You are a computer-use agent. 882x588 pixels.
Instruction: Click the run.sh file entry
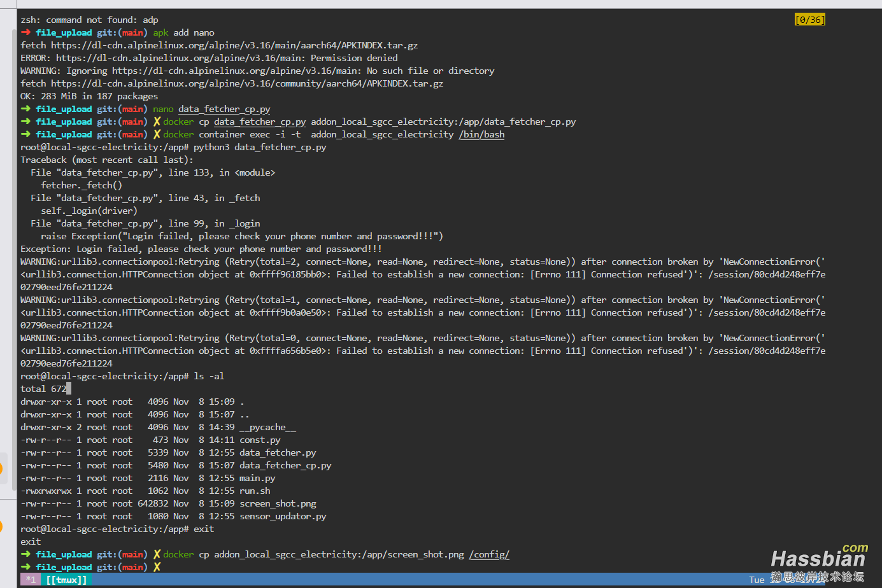pos(255,491)
